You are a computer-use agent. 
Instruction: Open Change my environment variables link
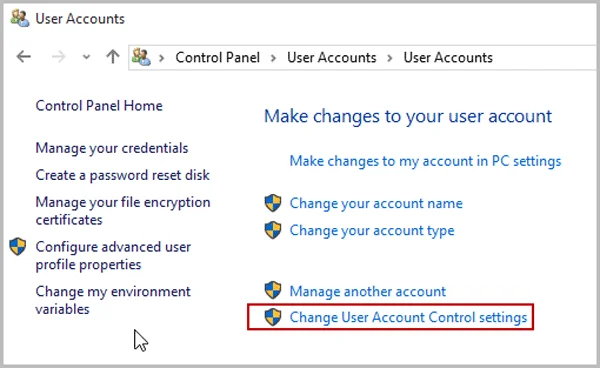(x=113, y=300)
